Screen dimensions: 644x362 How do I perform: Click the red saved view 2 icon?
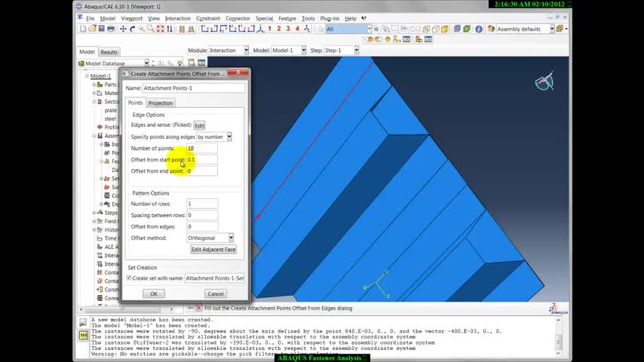[279, 29]
